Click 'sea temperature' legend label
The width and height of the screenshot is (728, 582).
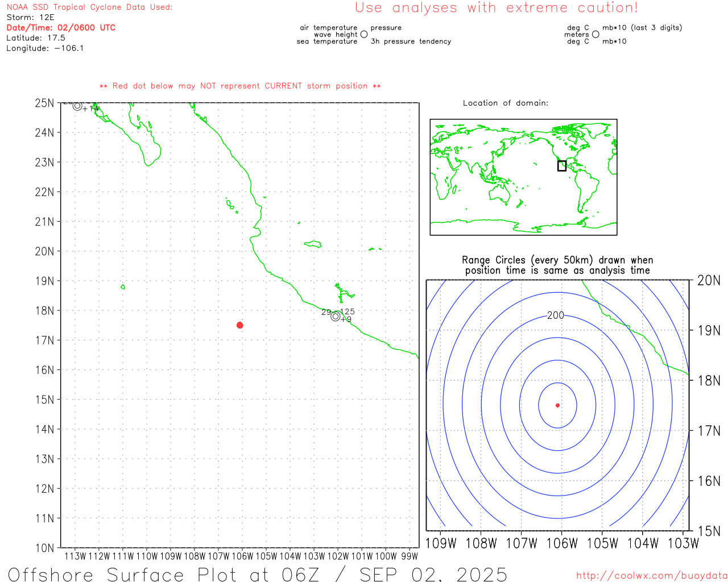(x=327, y=41)
